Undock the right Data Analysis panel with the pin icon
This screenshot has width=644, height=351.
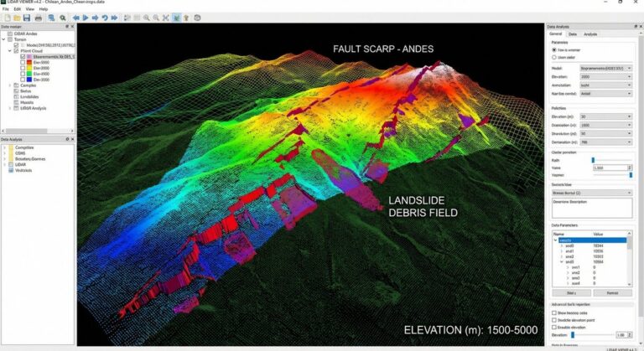tap(636, 27)
